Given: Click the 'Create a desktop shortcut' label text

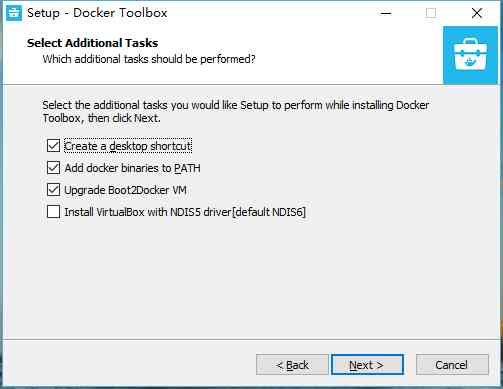Looking at the screenshot, I should (x=128, y=146).
